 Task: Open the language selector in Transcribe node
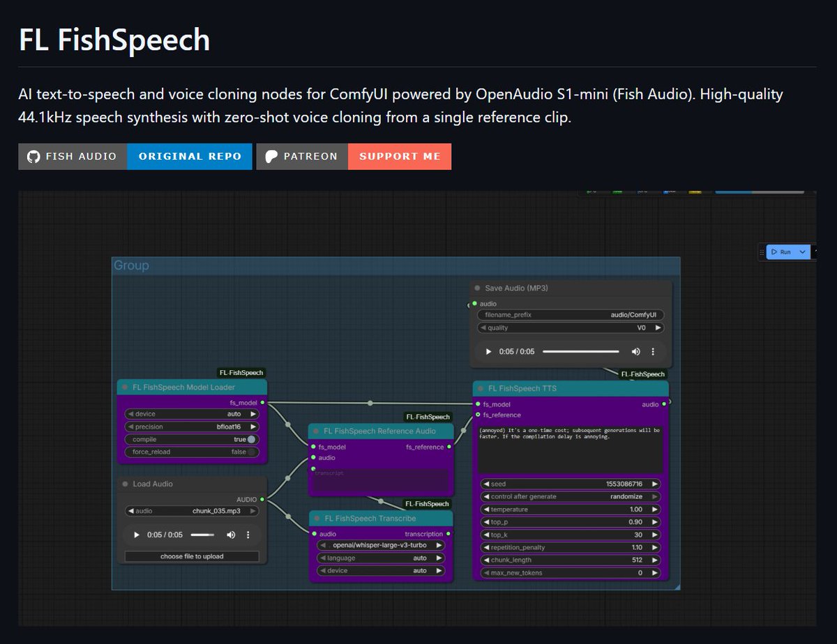pos(381,558)
